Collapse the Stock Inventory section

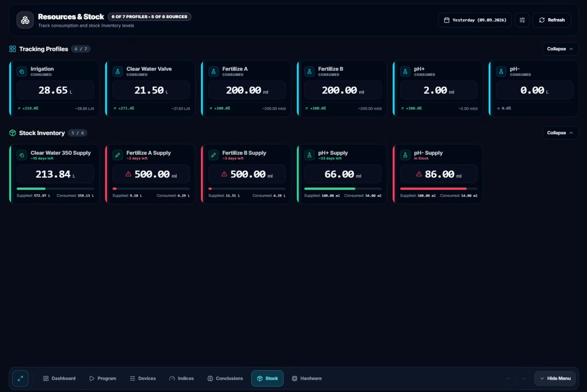[x=560, y=133]
